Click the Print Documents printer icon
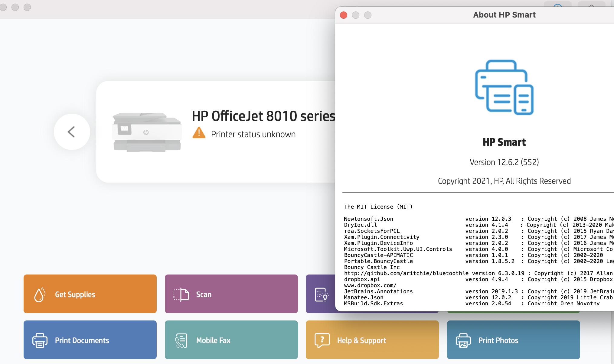 pyautogui.click(x=40, y=340)
